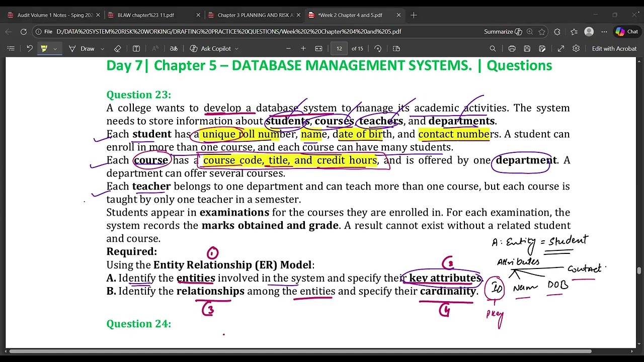Image resolution: width=644 pixels, height=362 pixels.
Task: Zoom out using the minus icon
Action: (288, 49)
